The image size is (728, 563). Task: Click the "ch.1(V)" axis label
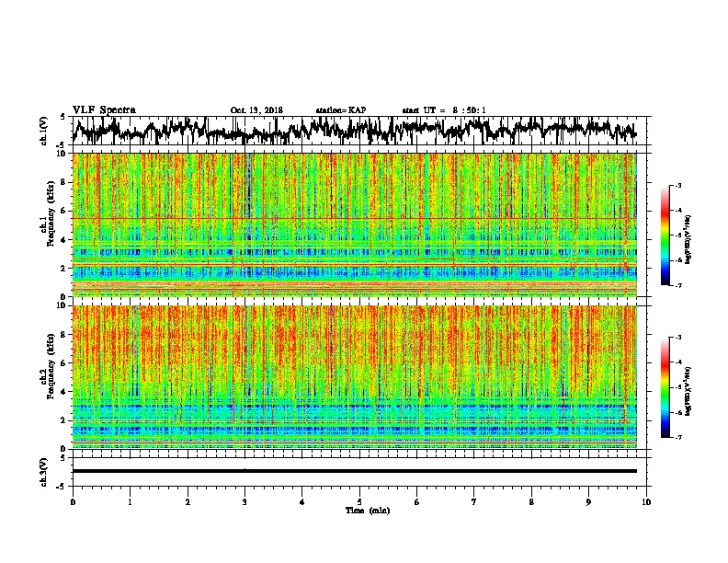pyautogui.click(x=44, y=131)
